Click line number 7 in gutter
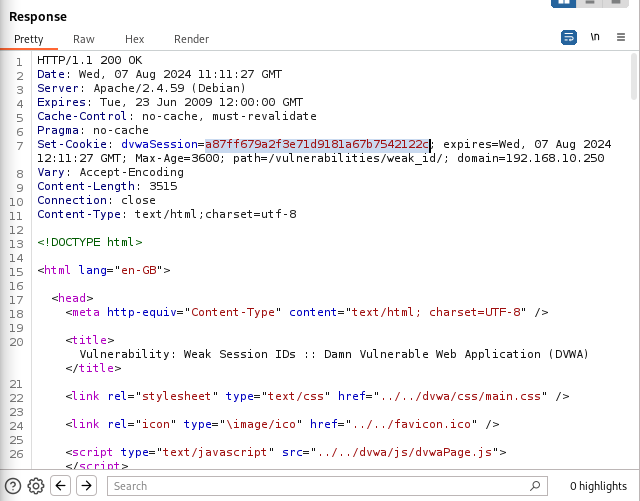The width and height of the screenshot is (640, 501). point(19,145)
